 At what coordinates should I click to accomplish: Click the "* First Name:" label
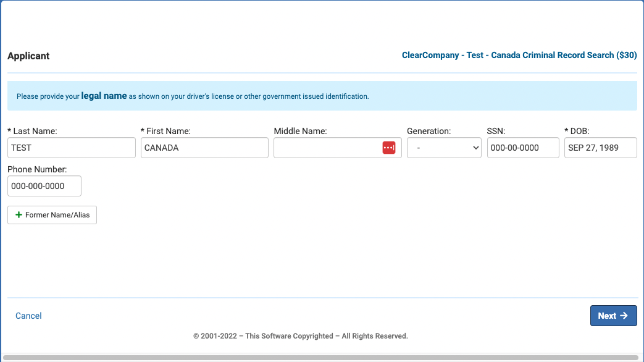coord(165,131)
